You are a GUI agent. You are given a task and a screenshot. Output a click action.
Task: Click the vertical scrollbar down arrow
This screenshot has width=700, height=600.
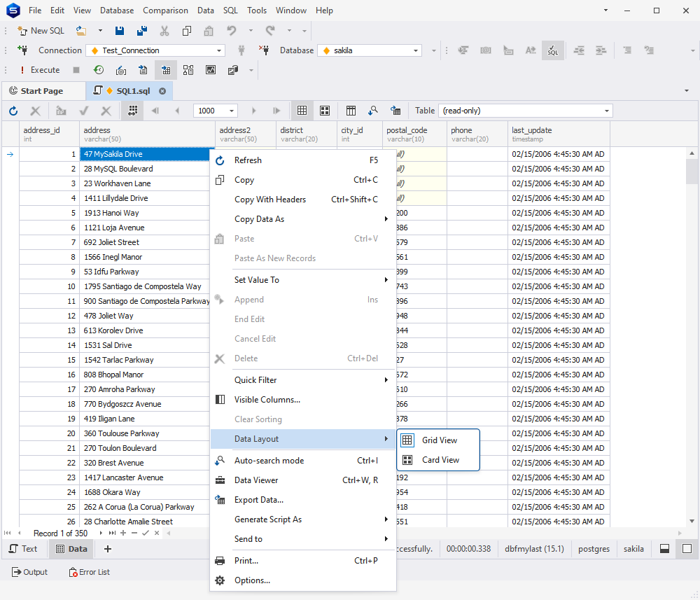[692, 522]
